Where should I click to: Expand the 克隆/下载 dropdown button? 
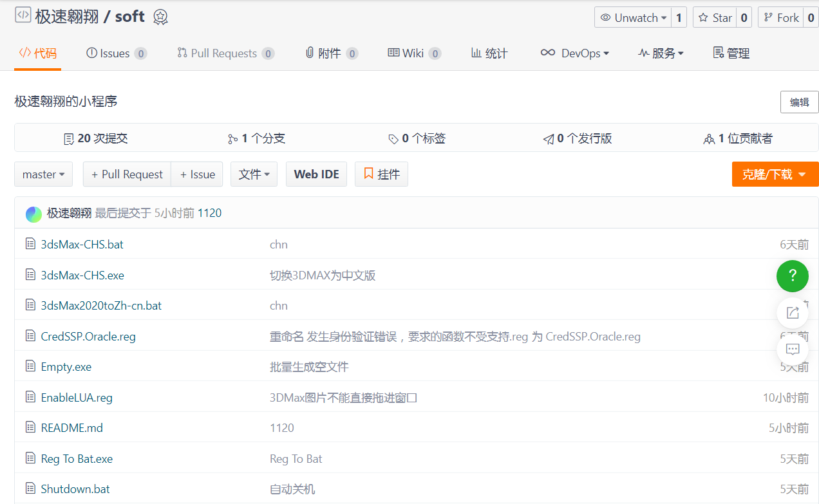[x=775, y=174]
